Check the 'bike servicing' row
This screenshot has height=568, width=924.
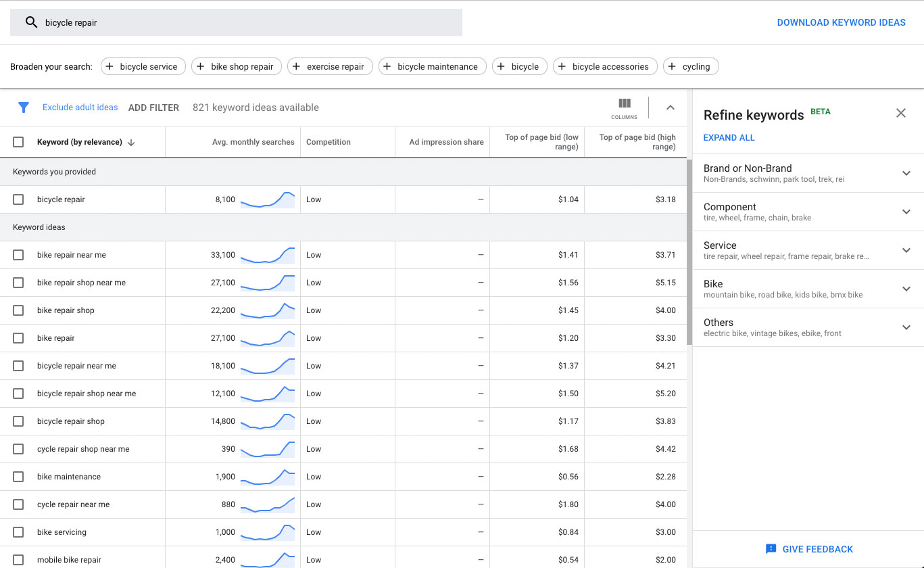[x=18, y=532]
